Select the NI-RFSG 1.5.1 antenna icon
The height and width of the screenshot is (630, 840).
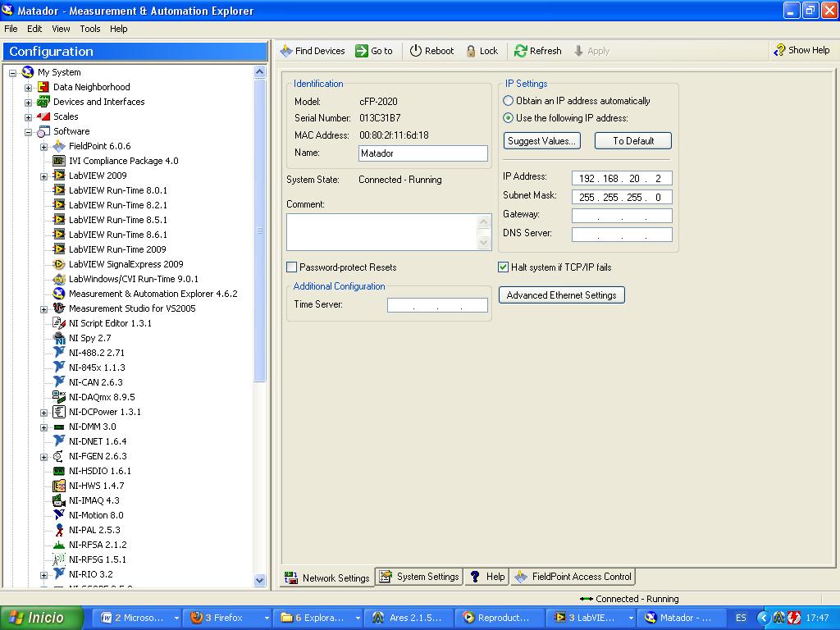point(59,559)
